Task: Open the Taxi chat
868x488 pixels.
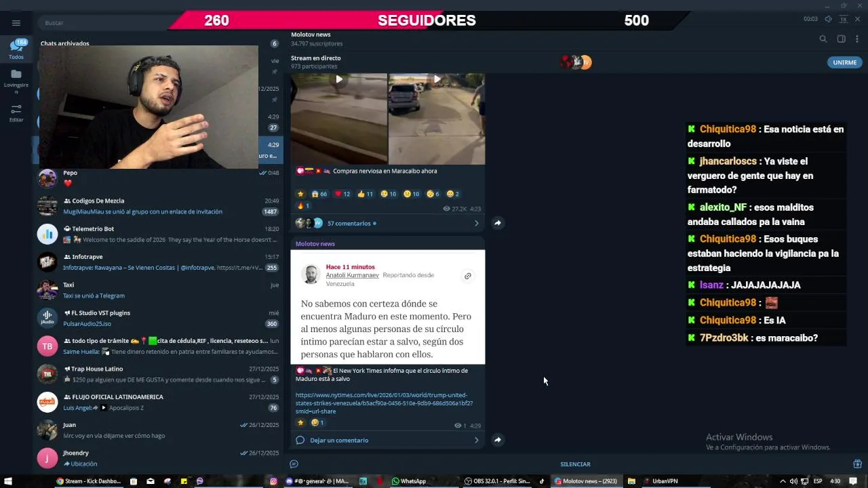Action: (x=158, y=290)
